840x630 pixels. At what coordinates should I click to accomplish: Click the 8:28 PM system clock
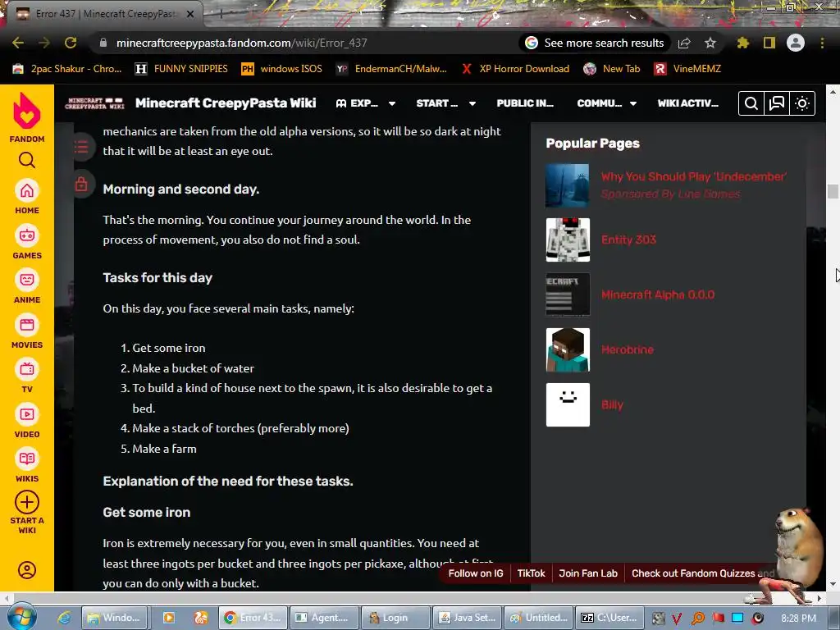798,618
